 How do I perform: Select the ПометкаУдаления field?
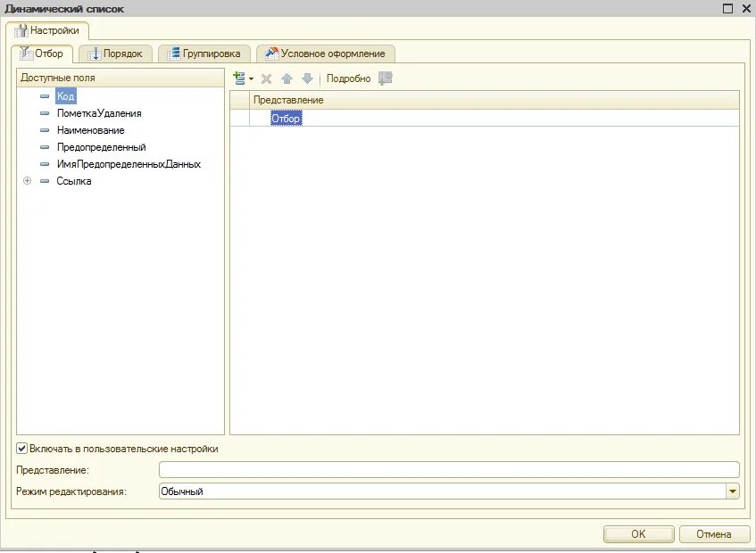click(x=99, y=113)
